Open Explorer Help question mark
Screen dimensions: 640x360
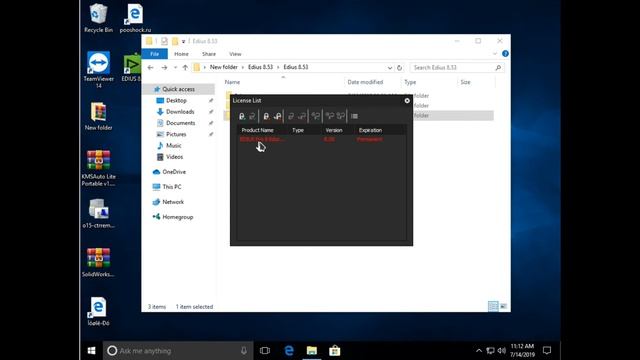(505, 53)
